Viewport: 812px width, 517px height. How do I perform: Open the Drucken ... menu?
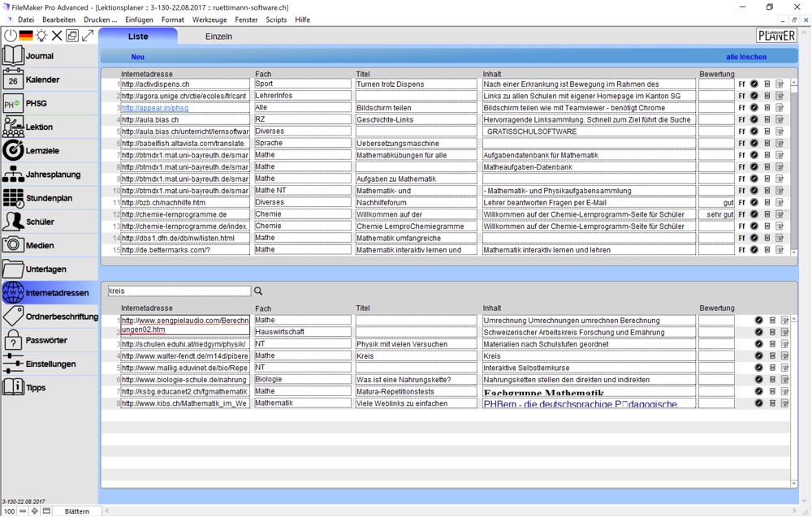click(x=101, y=19)
